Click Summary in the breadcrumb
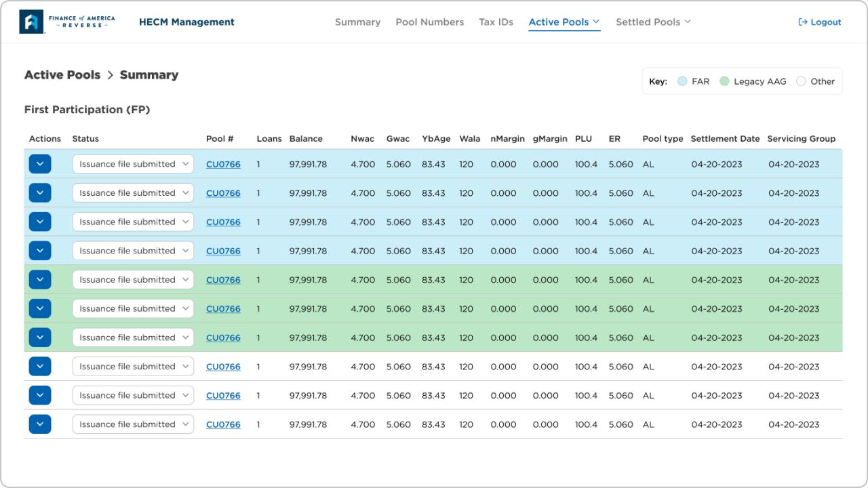The height and width of the screenshot is (488, 868). point(149,75)
